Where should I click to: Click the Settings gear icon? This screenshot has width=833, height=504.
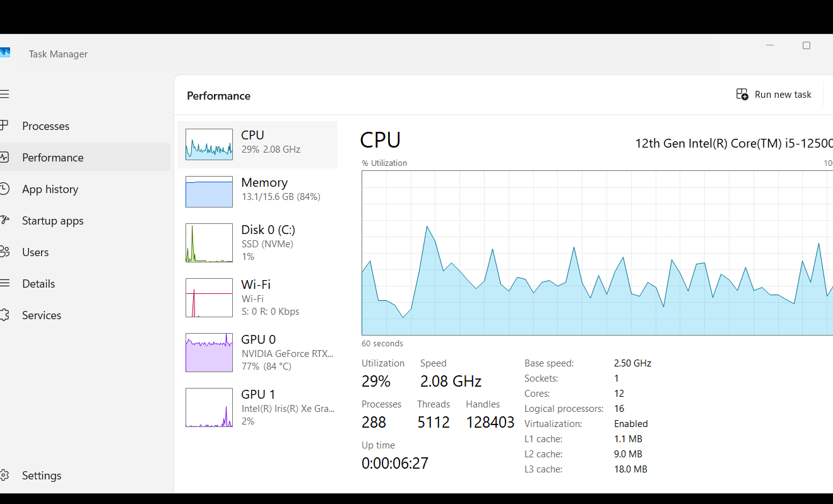(x=4, y=475)
